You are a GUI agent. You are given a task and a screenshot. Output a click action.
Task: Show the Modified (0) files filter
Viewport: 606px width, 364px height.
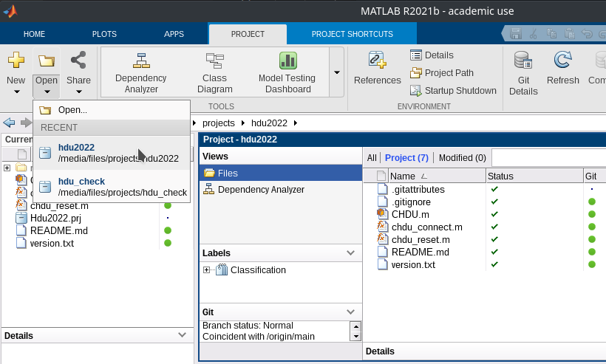click(x=462, y=158)
